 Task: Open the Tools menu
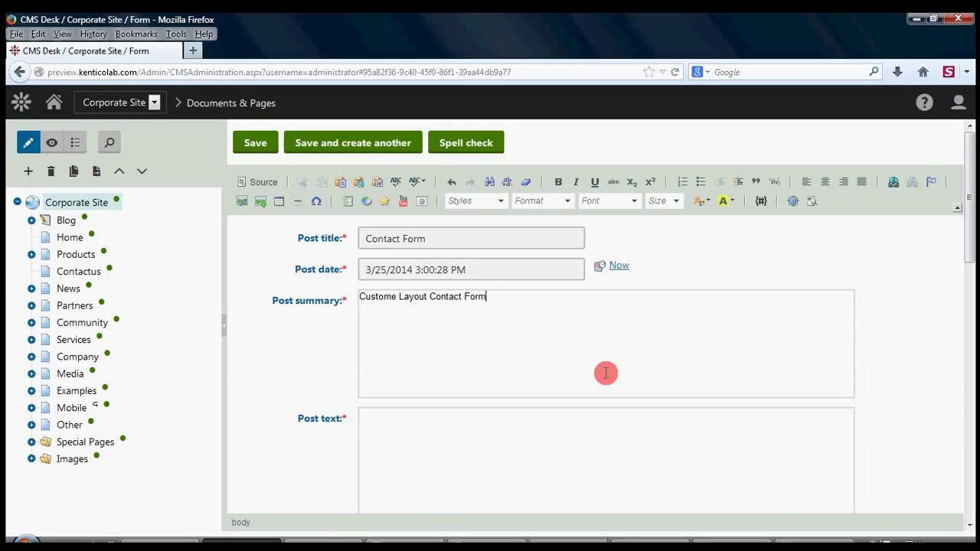(176, 34)
